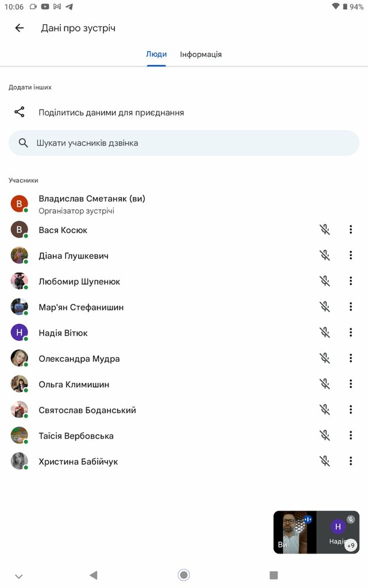Mute Вася Косюк's microphone
Screen dimensions: 368x588
pyautogui.click(x=325, y=230)
